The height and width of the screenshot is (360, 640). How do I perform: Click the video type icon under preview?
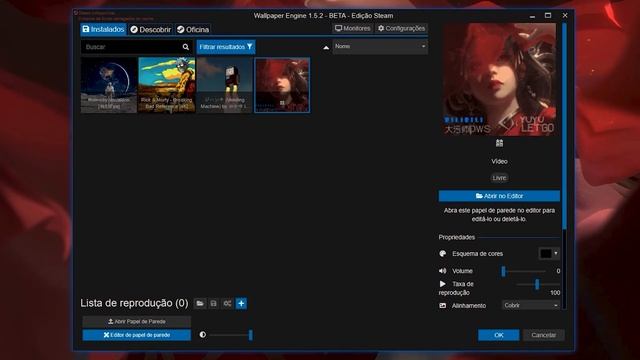[x=499, y=143]
